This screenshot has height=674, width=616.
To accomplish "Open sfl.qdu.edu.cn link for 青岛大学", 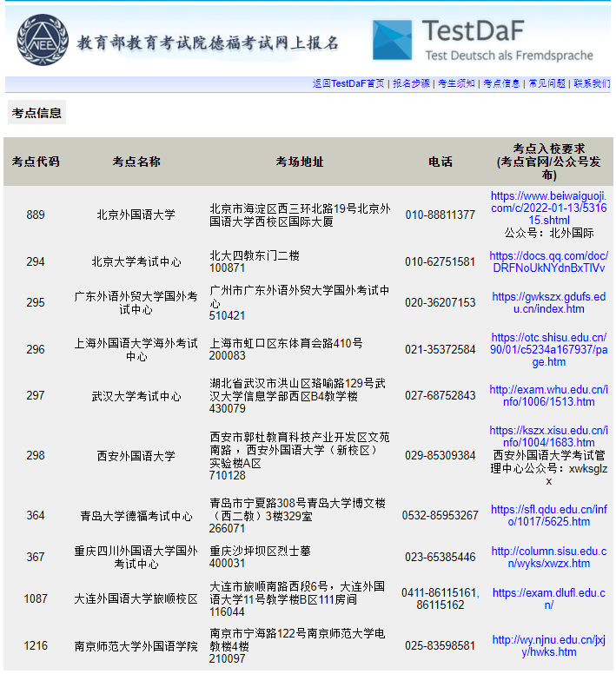I will [x=548, y=515].
